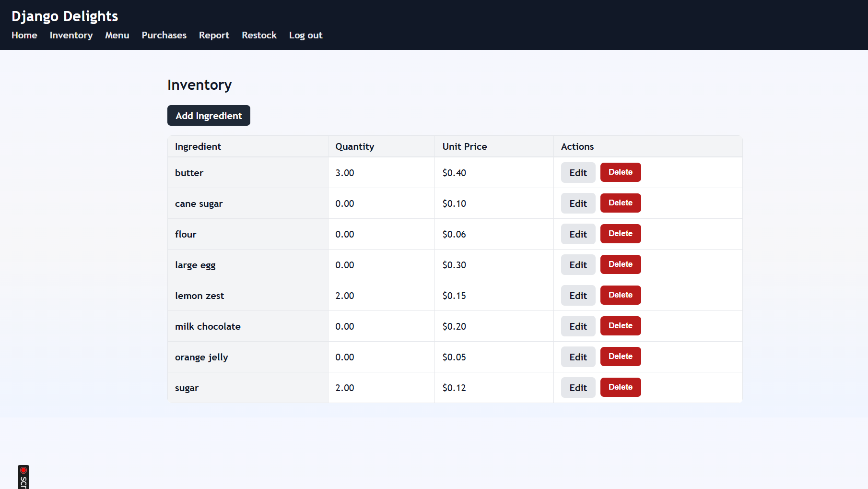This screenshot has width=868, height=489.
Task: Go to Home in navigation bar
Action: (x=24, y=36)
